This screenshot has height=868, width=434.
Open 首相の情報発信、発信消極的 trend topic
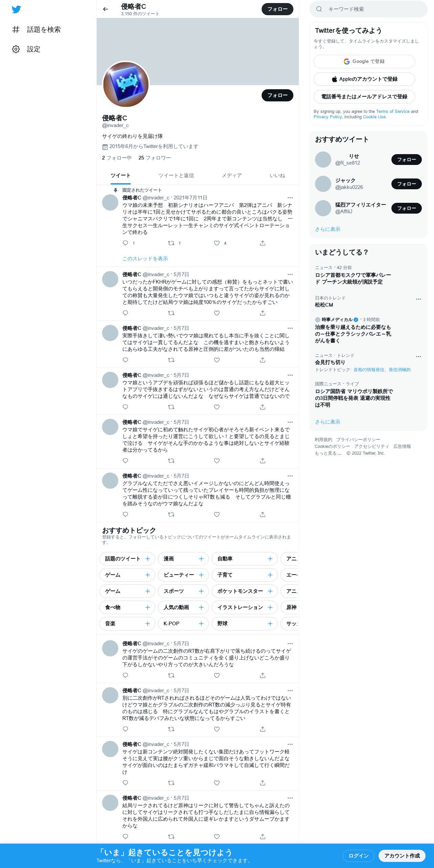[382, 370]
